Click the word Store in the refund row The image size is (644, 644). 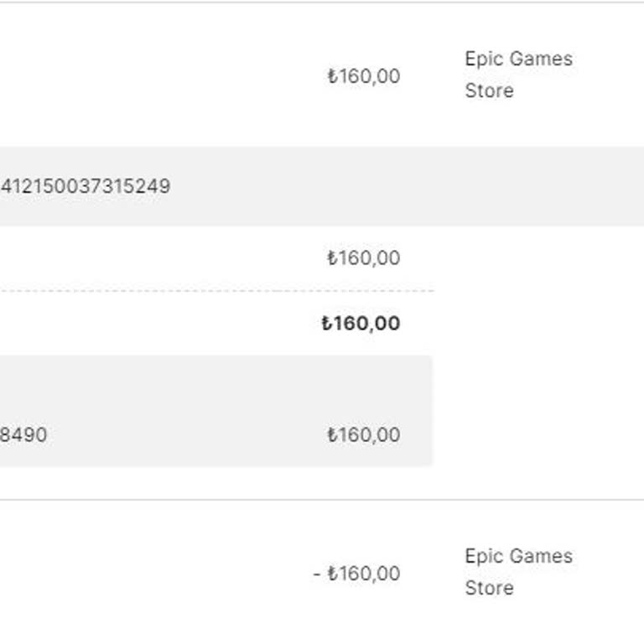coord(489,588)
